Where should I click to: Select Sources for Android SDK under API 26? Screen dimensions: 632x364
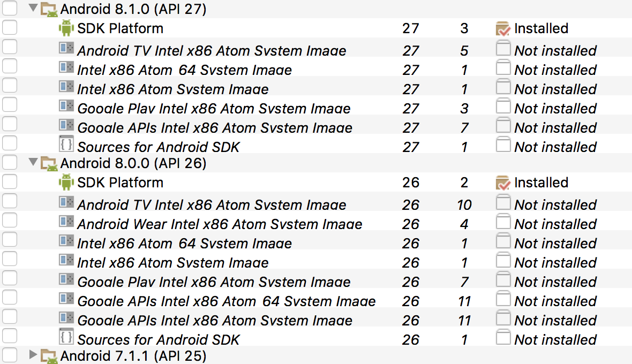tap(159, 340)
